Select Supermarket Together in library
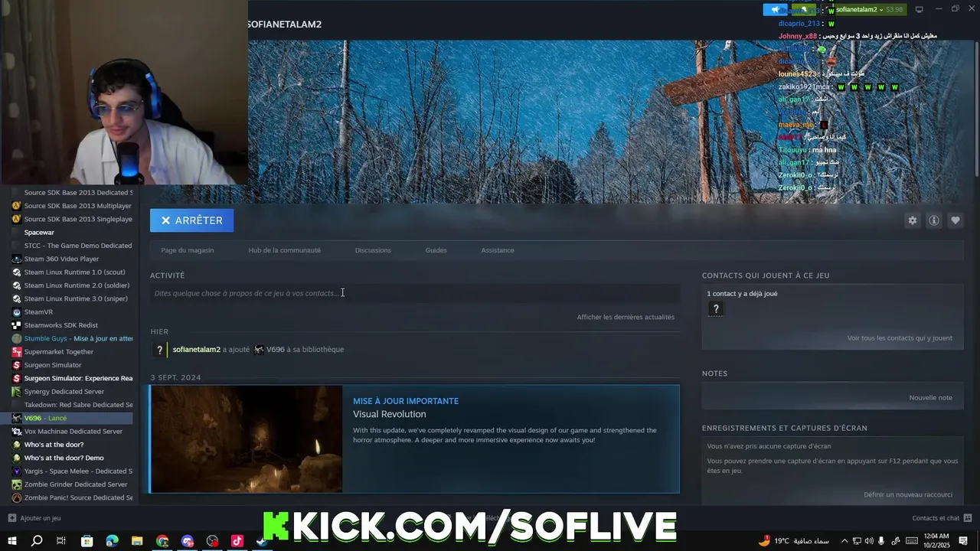The width and height of the screenshot is (980, 551). click(58, 351)
